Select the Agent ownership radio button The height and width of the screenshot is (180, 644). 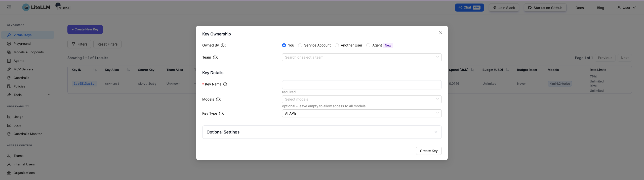368,45
